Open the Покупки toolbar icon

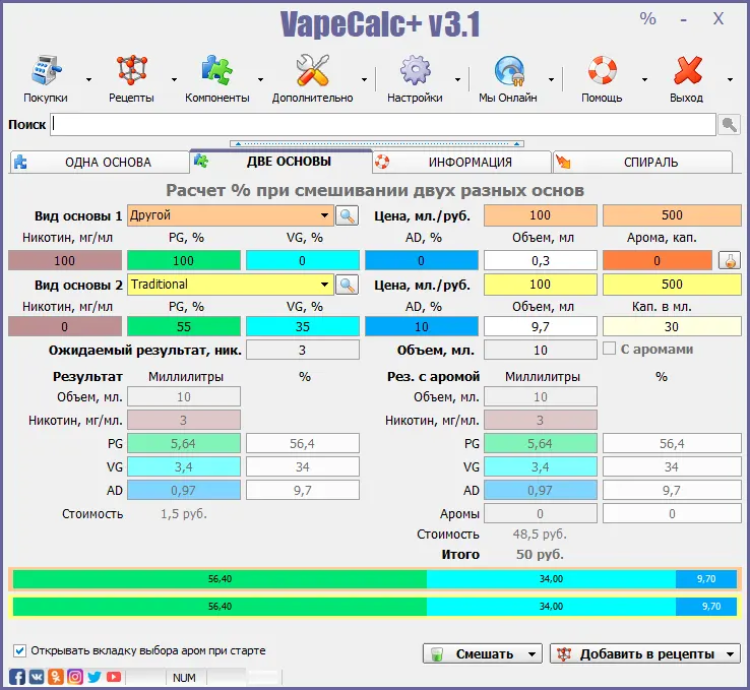pyautogui.click(x=46, y=72)
